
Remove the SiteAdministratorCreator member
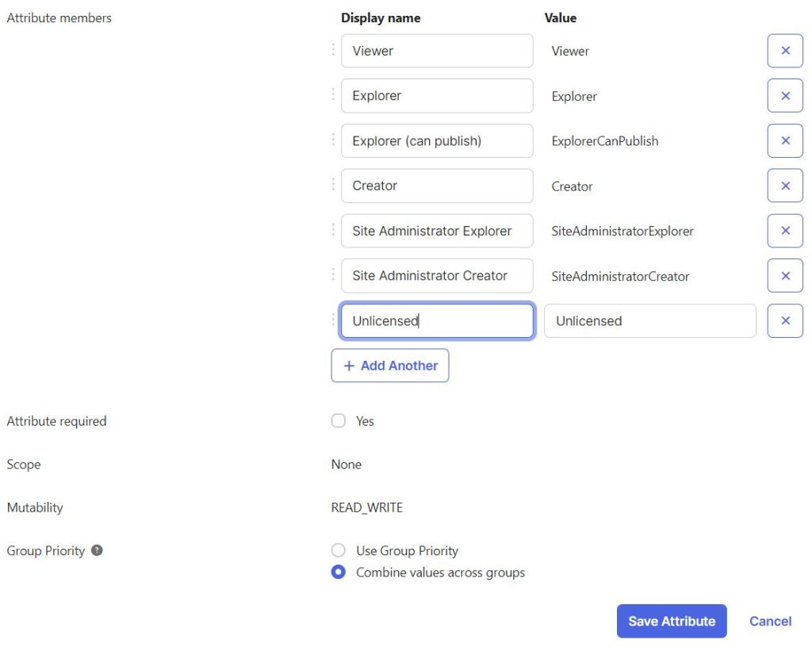784,275
